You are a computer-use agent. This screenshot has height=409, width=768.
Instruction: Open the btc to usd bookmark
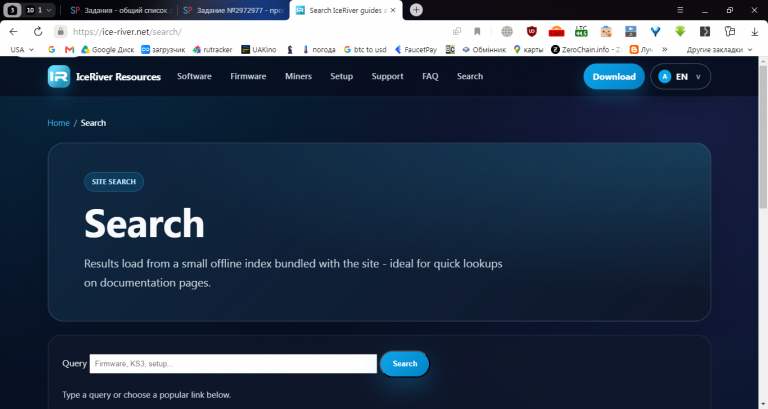pyautogui.click(x=365, y=49)
